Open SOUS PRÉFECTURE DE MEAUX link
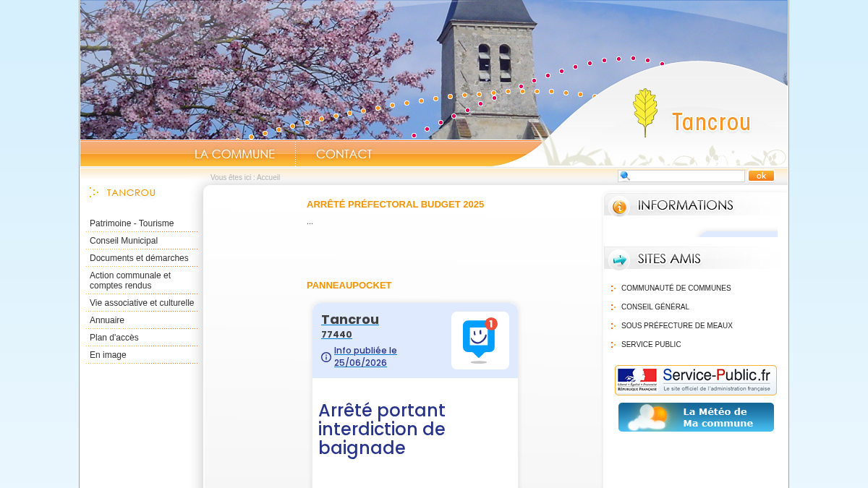The image size is (868, 488). click(677, 326)
